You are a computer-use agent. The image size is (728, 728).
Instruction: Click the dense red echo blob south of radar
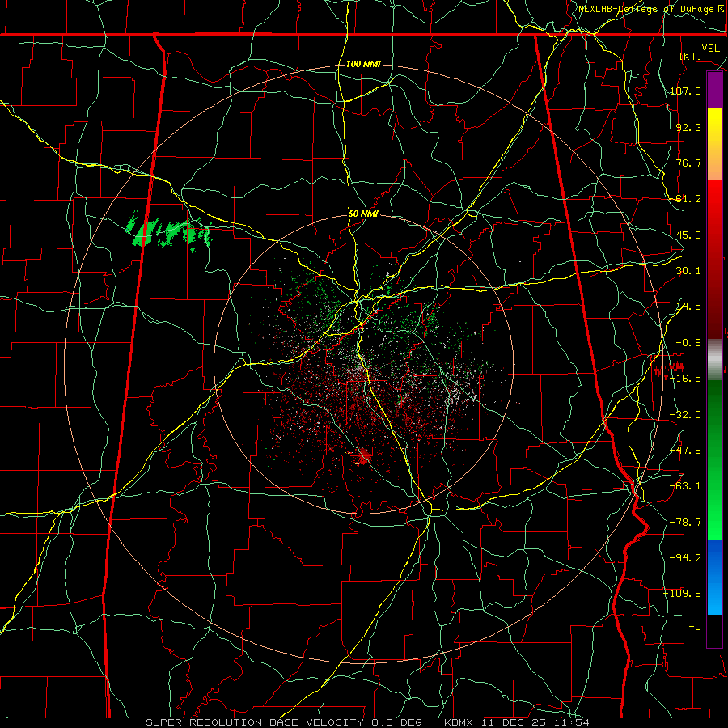coord(365,456)
